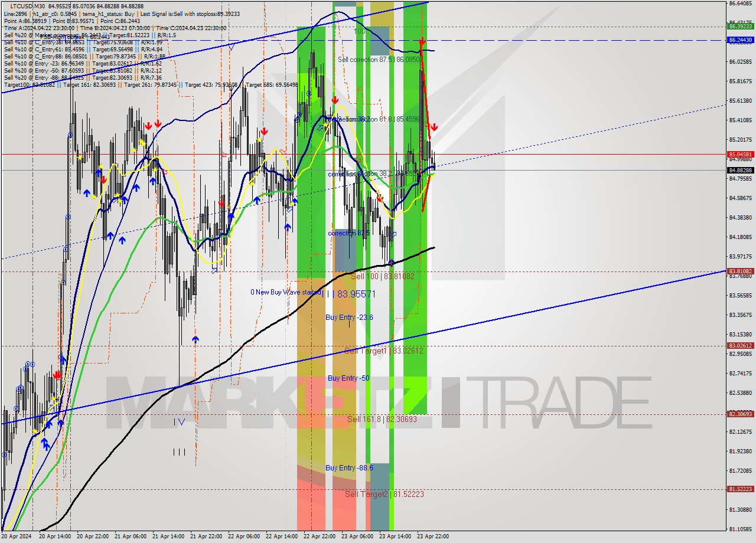Click the 83.81082 price tag on the axis

(x=741, y=271)
